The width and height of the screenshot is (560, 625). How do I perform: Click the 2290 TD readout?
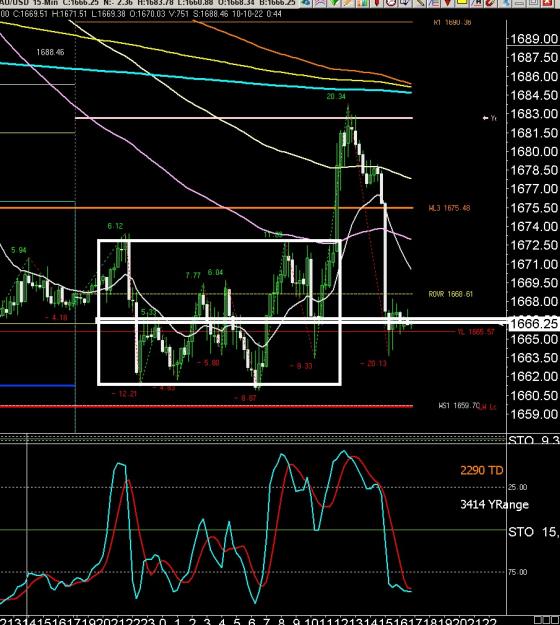(x=481, y=470)
